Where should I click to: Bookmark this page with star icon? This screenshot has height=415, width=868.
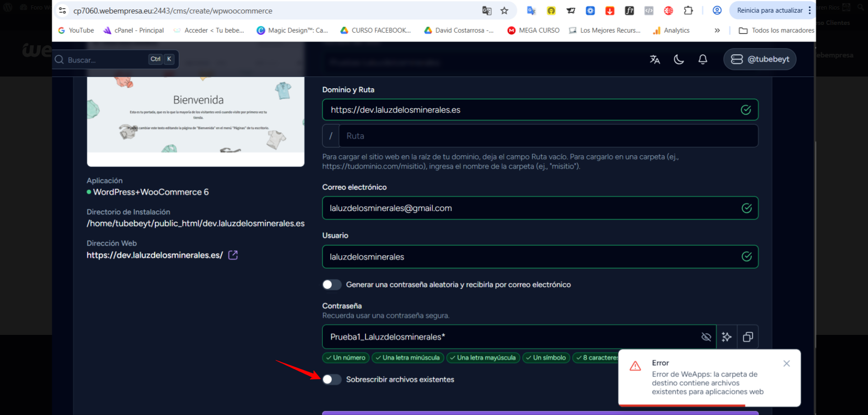(x=505, y=11)
